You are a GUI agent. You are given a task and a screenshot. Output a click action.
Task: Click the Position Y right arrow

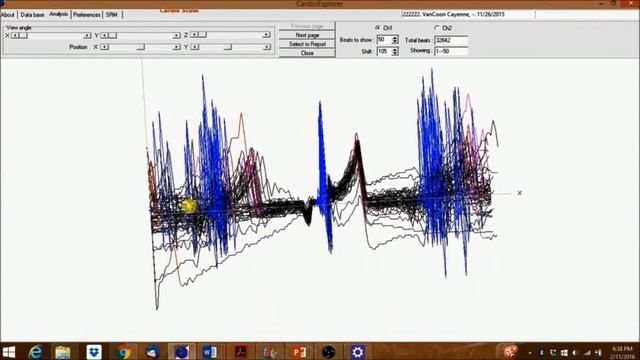267,47
